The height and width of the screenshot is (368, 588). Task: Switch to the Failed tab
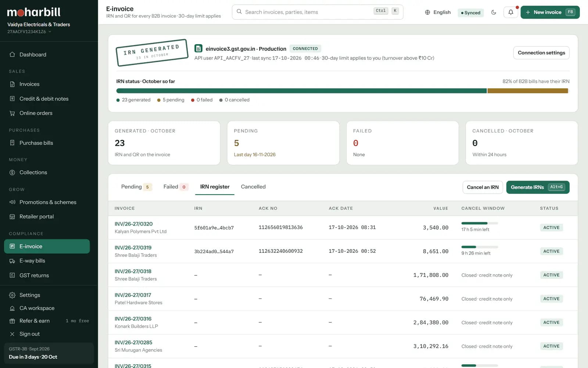coord(176,187)
